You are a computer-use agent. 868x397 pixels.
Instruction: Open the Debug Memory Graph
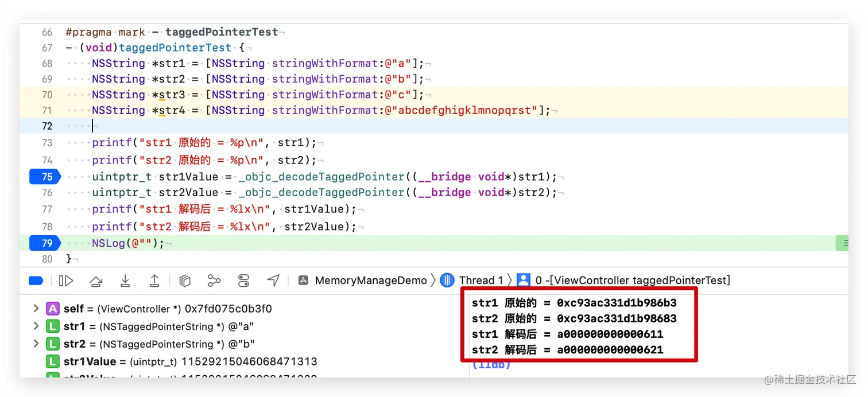tap(214, 281)
